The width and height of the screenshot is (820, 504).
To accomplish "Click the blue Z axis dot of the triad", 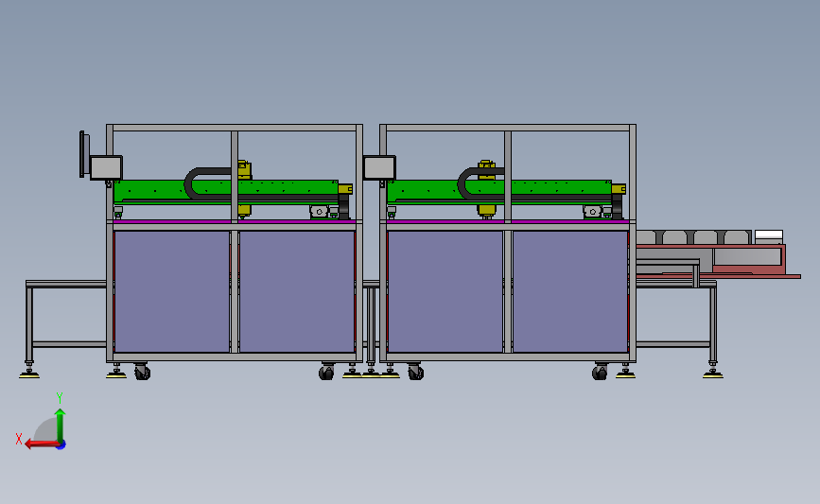I will coord(61,445).
